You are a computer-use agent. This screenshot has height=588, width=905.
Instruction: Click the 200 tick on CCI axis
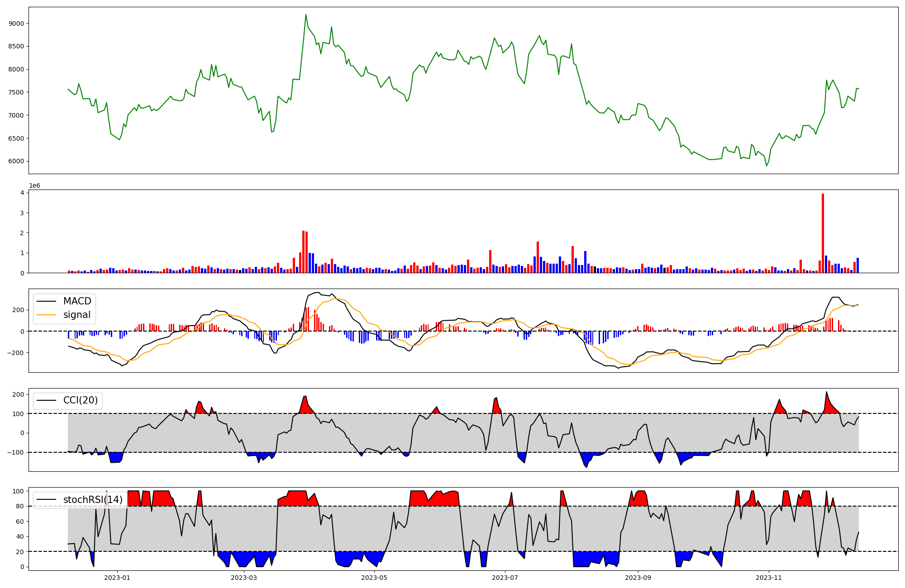[18, 394]
